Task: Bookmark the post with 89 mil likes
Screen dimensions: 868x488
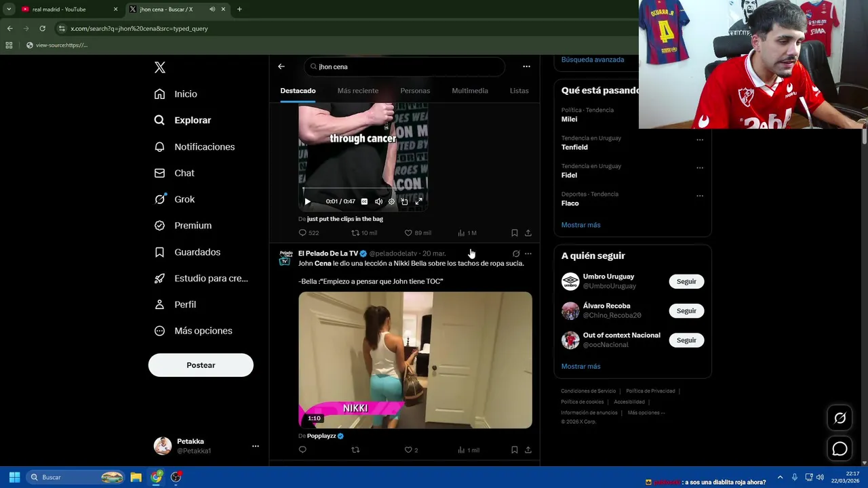Action: tap(515, 233)
